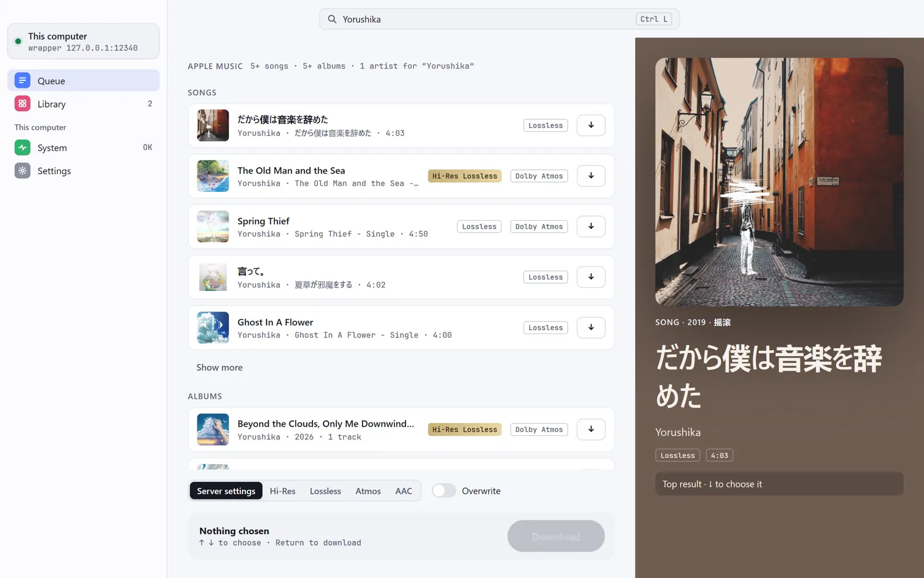
Task: Click The Old Man and the Sea thumbnail
Action: (213, 176)
